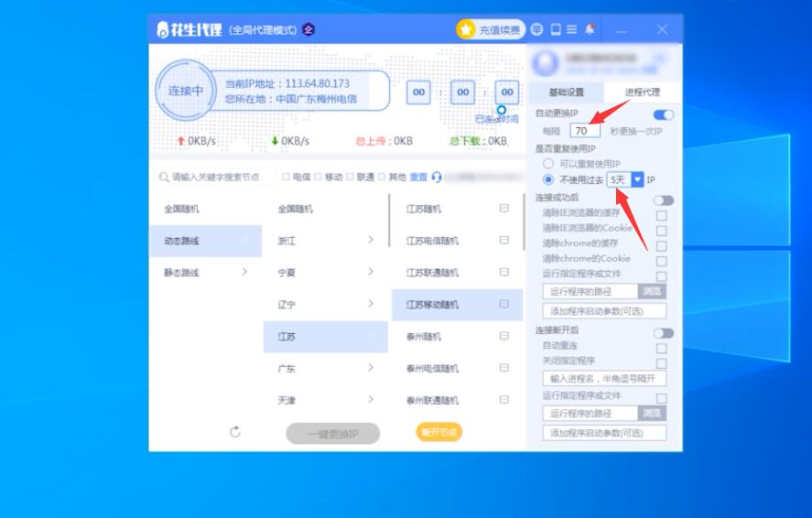
Task: Enable the 连接成功后 toggle switch
Action: click(x=663, y=200)
